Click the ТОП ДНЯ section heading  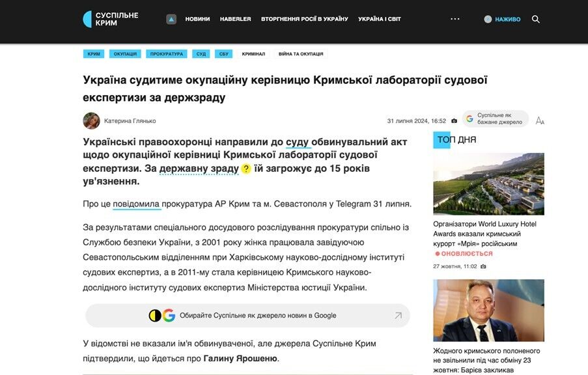[456, 140]
